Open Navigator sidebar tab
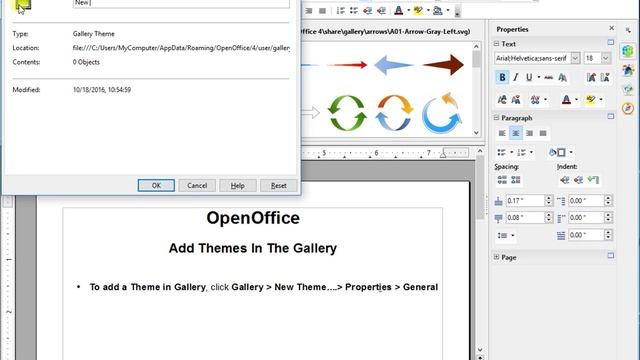The height and width of the screenshot is (360, 640). click(628, 108)
